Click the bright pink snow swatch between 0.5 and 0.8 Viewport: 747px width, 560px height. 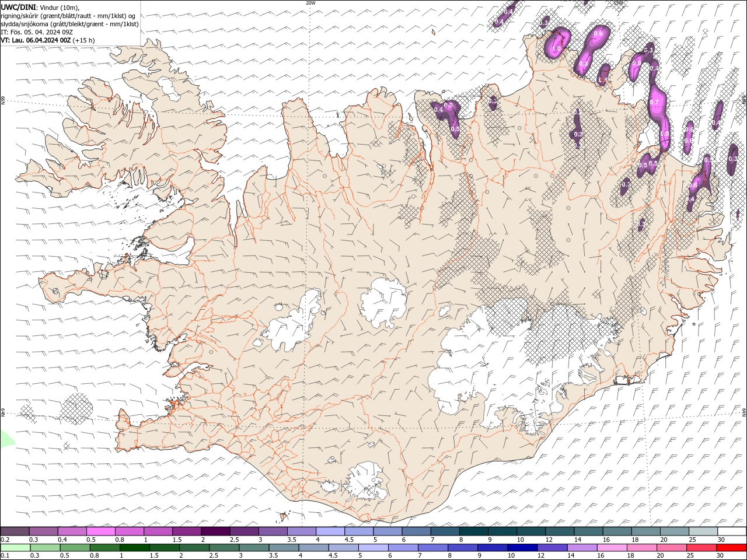tap(101, 531)
